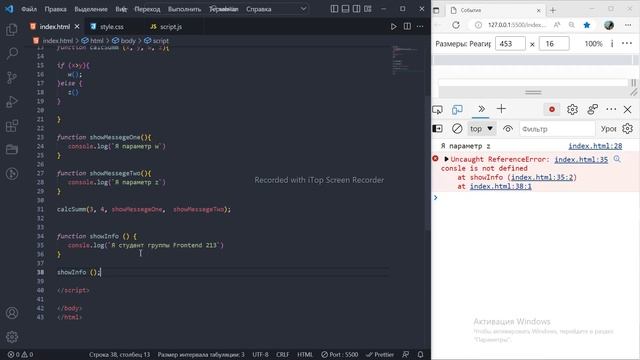Open Manage gear in VS Code activity bar
640x360 pixels.
point(12,337)
